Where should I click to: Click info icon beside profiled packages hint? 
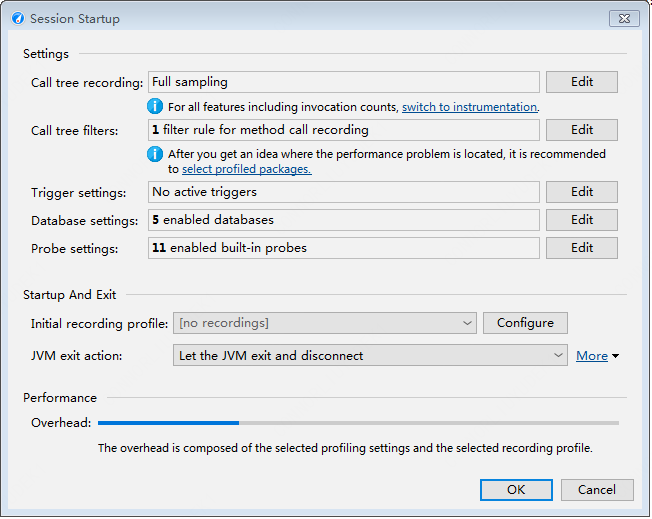pos(155,154)
